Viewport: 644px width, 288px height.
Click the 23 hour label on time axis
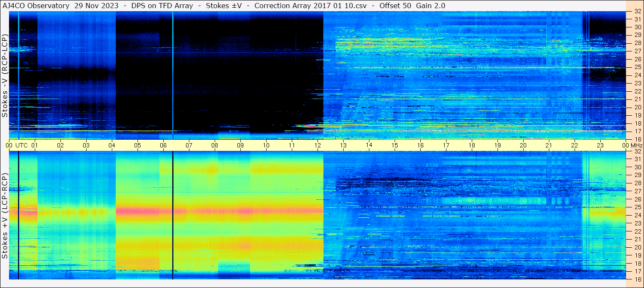[600, 145]
